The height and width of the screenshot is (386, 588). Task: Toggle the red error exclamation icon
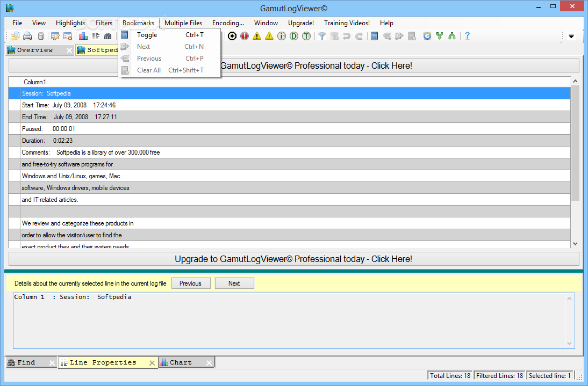[245, 36]
